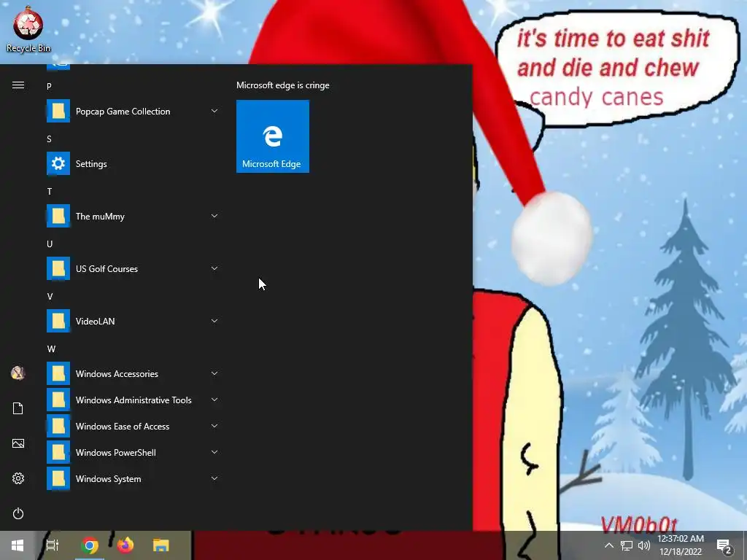Image resolution: width=747 pixels, height=560 pixels.
Task: Open the taskbar clock and date
Action: point(681,545)
